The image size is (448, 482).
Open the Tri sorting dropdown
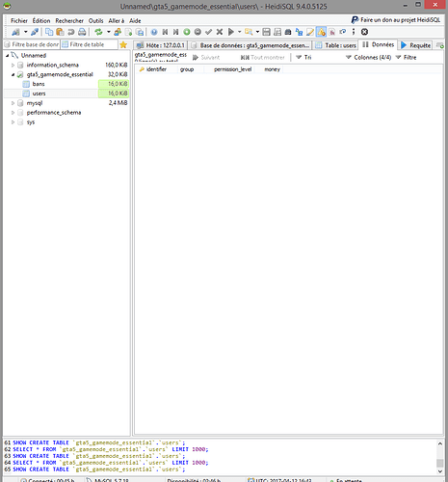303,57
